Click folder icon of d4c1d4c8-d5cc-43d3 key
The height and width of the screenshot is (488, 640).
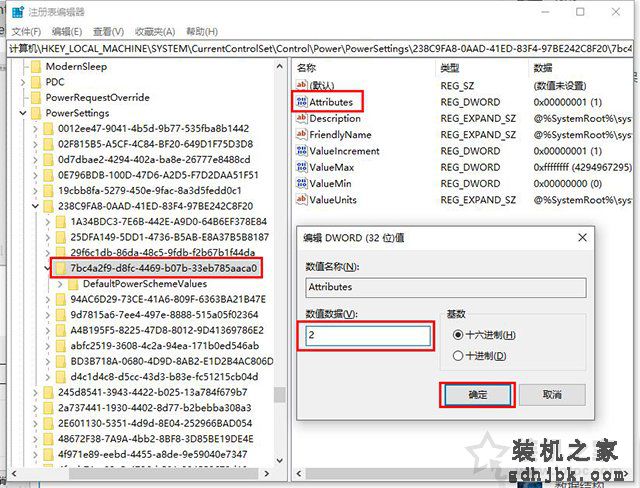[61, 377]
